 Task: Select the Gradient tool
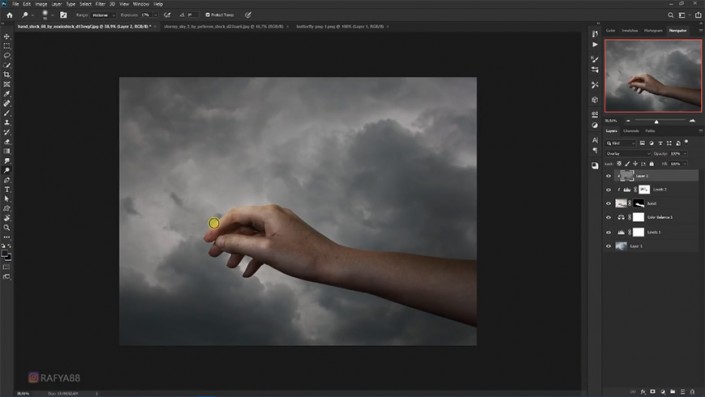point(7,151)
